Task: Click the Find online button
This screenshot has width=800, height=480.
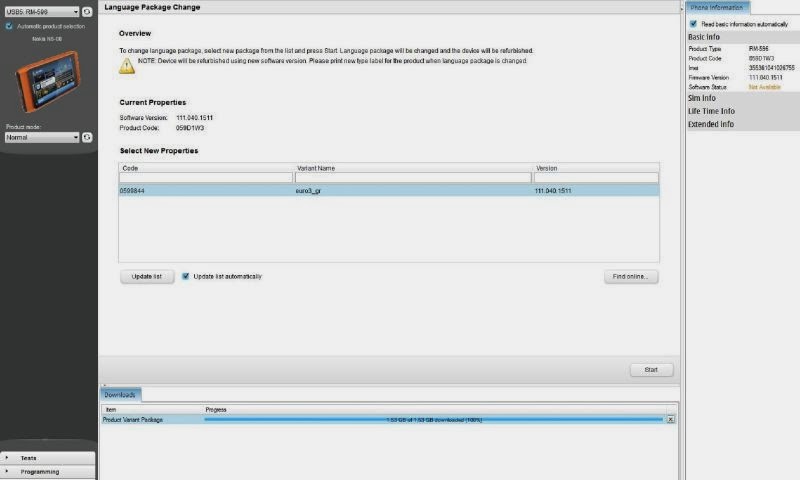Action: click(x=631, y=276)
